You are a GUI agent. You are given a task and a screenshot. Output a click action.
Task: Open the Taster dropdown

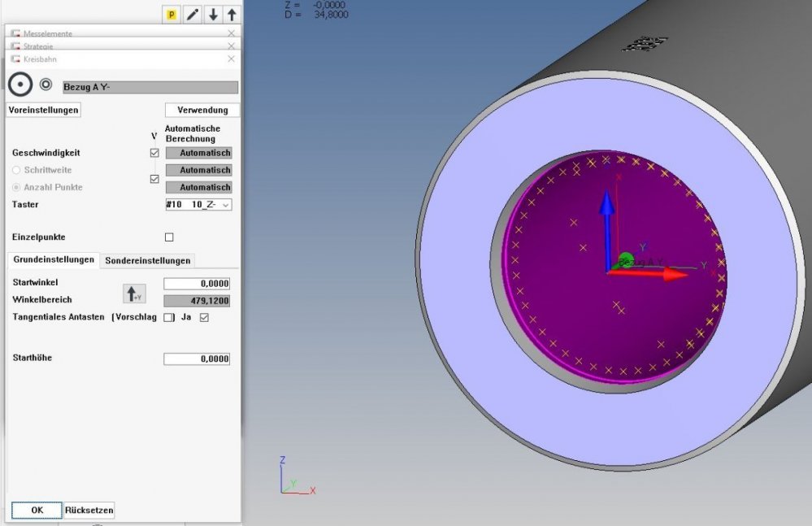click(x=198, y=205)
